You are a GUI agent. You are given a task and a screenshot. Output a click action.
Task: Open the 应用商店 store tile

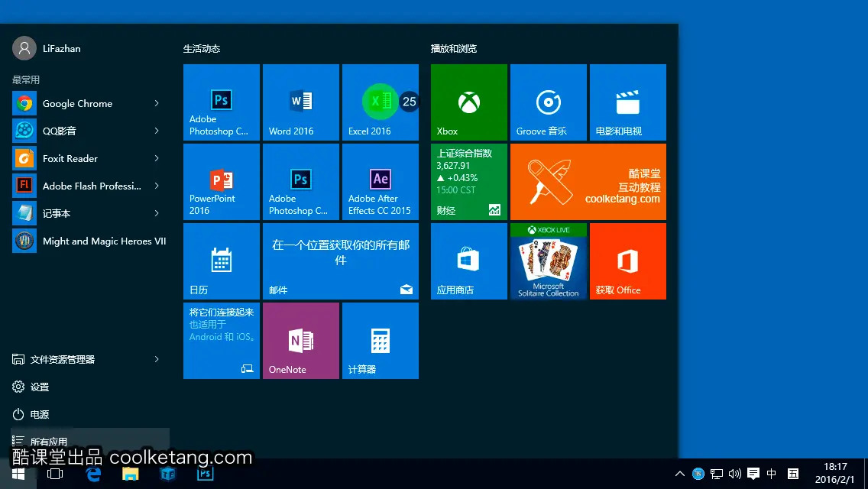tap(469, 261)
